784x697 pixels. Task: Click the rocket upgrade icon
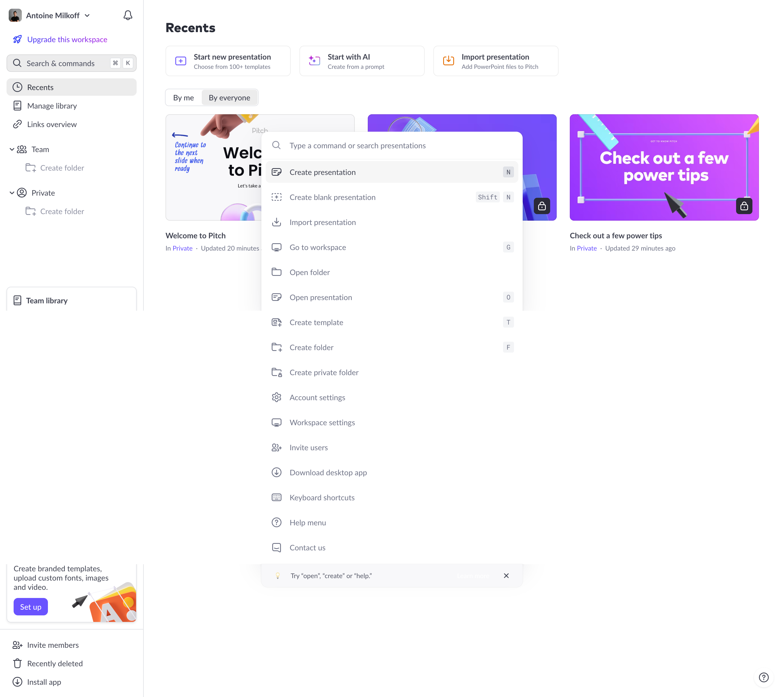pos(17,39)
